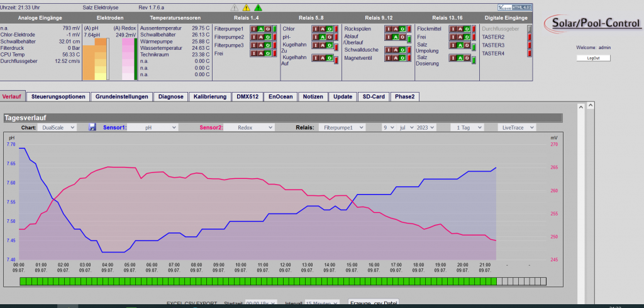Switch to the Steuerungsoptionen tab
The width and height of the screenshot is (644, 308).
(x=58, y=96)
